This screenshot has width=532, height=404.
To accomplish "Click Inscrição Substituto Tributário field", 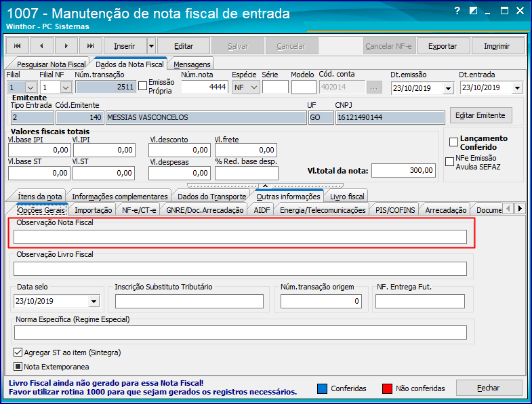I will pos(189,301).
